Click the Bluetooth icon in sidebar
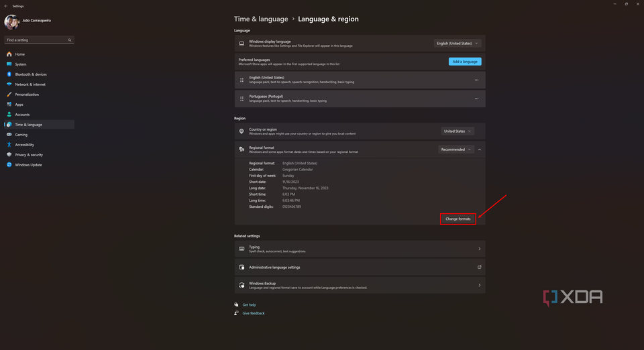 pos(9,74)
